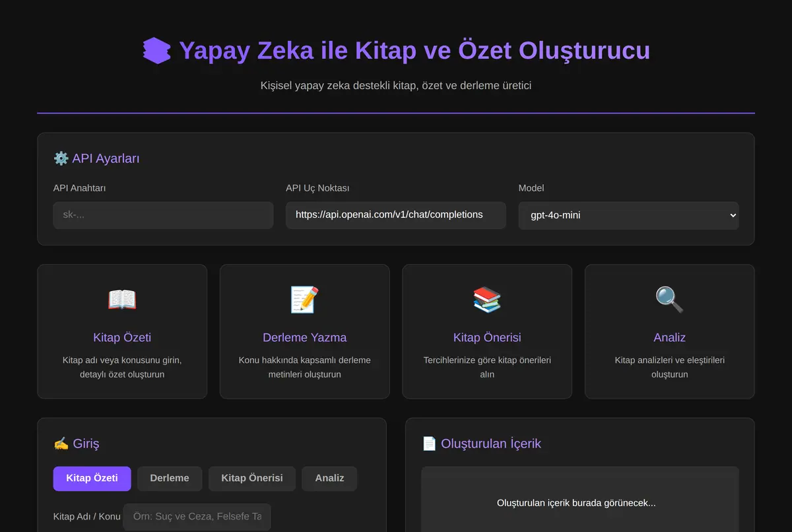Click the generated content output area
Screen dimensions: 792x532
[x=580, y=500]
